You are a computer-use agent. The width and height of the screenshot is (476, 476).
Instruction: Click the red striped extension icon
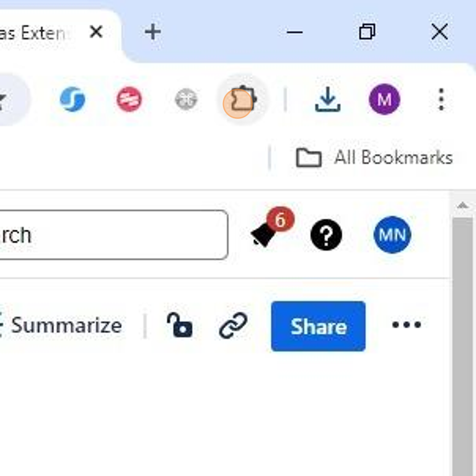pyautogui.click(x=129, y=100)
